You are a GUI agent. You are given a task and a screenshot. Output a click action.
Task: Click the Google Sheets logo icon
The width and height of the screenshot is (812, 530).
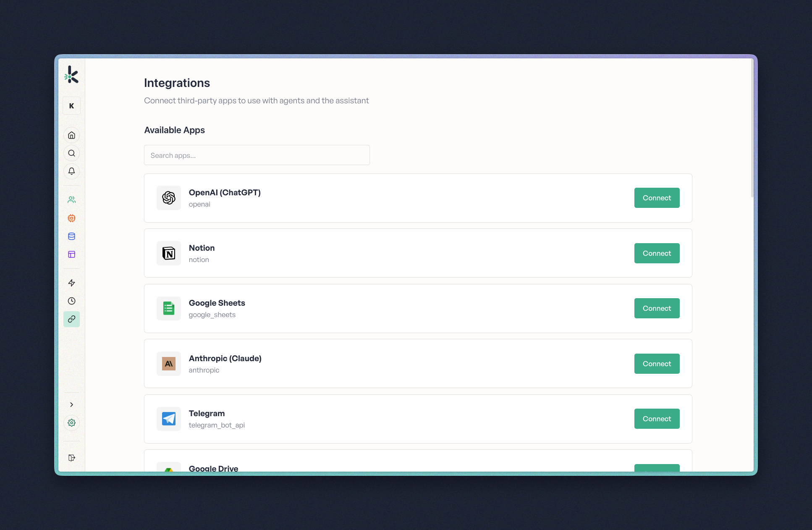(x=169, y=308)
